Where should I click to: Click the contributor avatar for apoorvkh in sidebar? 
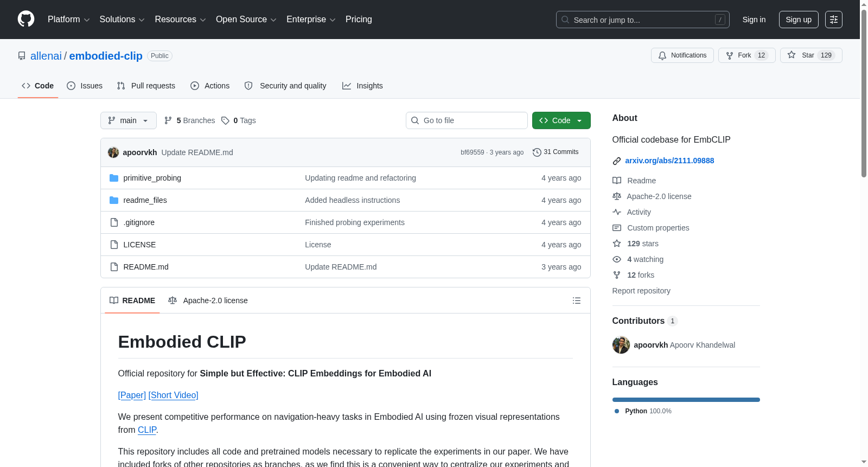[x=621, y=345]
